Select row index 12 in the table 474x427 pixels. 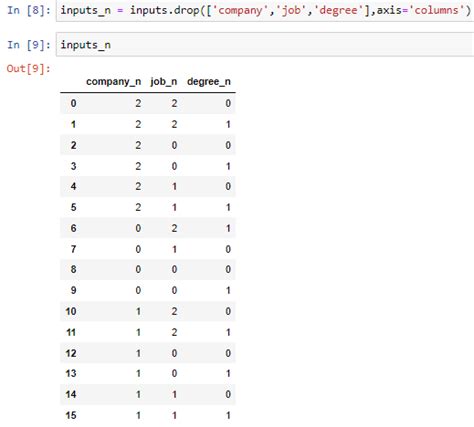coord(71,353)
